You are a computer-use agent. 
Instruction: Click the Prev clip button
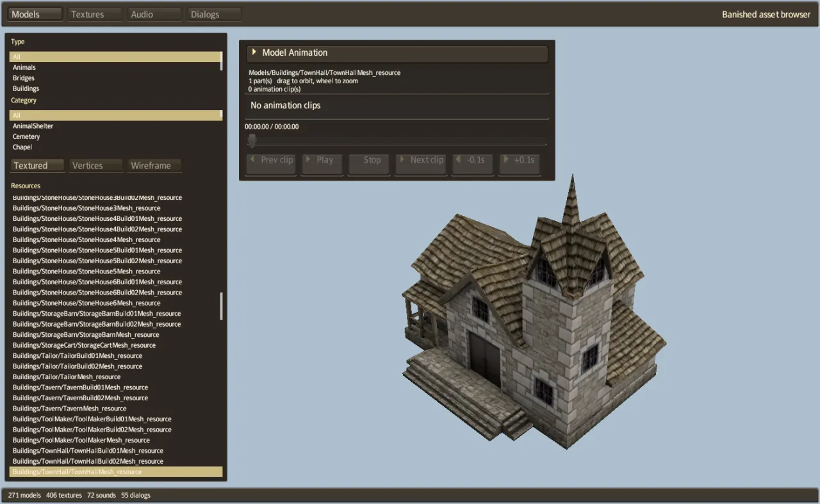271,164
